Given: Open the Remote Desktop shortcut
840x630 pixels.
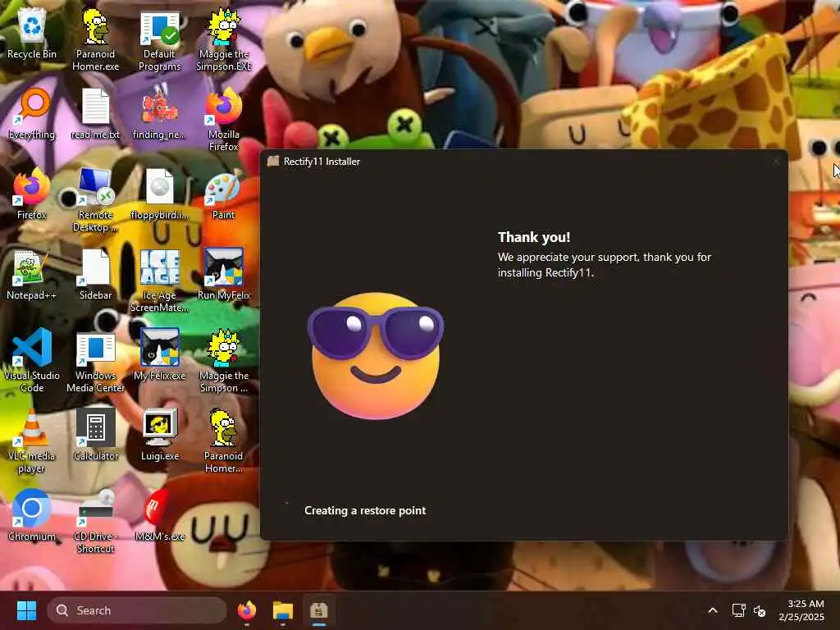Looking at the screenshot, I should [x=95, y=200].
